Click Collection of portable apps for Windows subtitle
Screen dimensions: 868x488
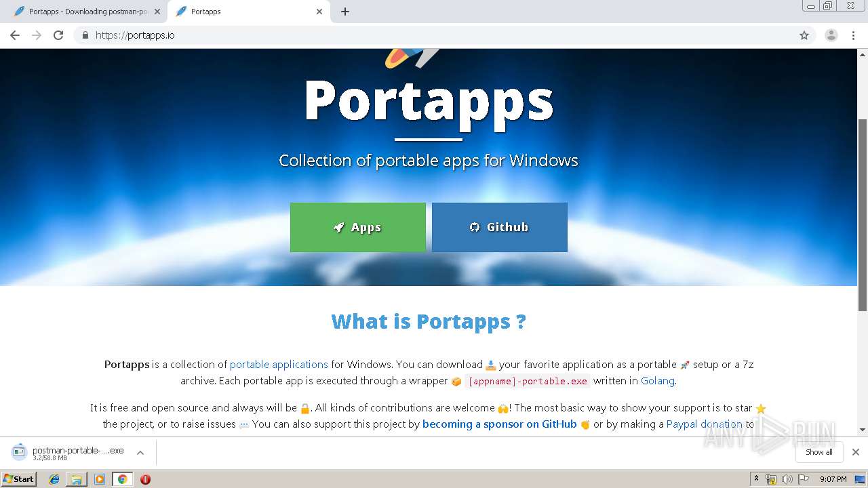429,161
